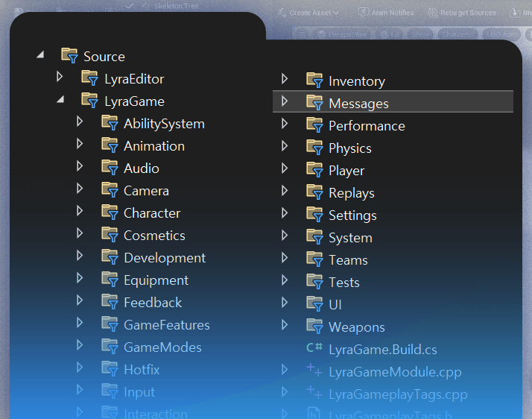Screen dimensions: 532x419
Task: Collapse the LyraGame folder
Action: pyautogui.click(x=61, y=99)
